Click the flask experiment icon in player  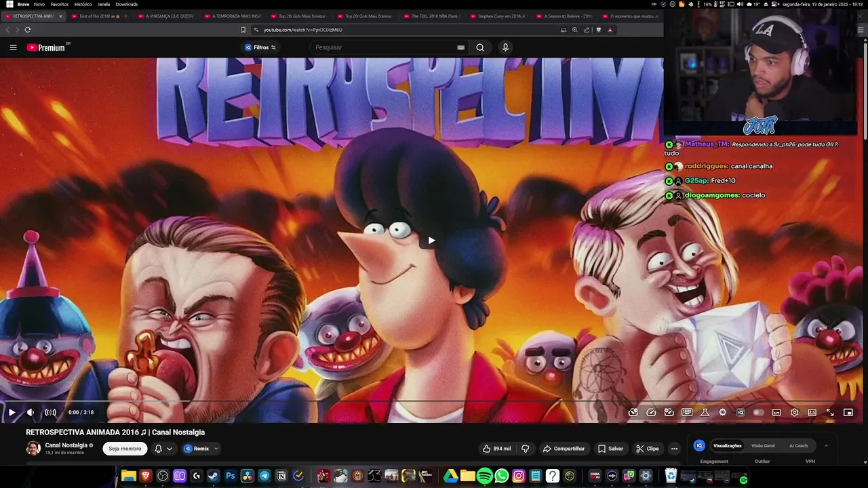(705, 412)
